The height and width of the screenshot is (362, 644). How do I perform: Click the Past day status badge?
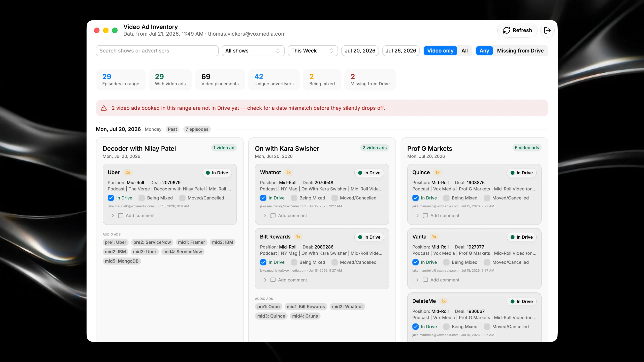coord(172,129)
